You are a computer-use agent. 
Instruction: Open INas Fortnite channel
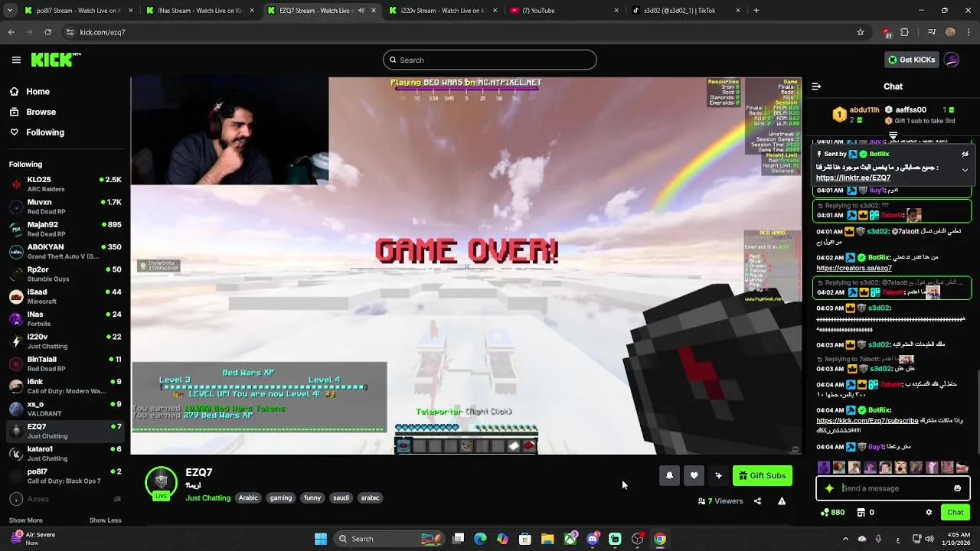(65, 319)
